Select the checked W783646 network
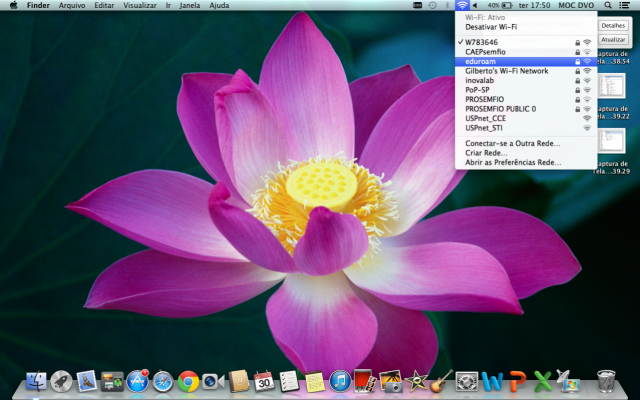Viewport: 640px width, 400px height. click(481, 42)
